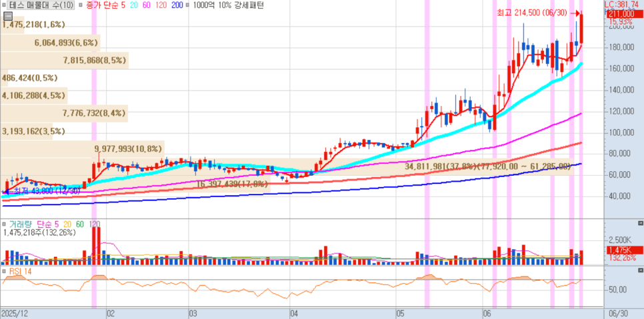Click the 1,475,218주(132.26%) volume readout
The image size is (644, 319).
[39, 232]
